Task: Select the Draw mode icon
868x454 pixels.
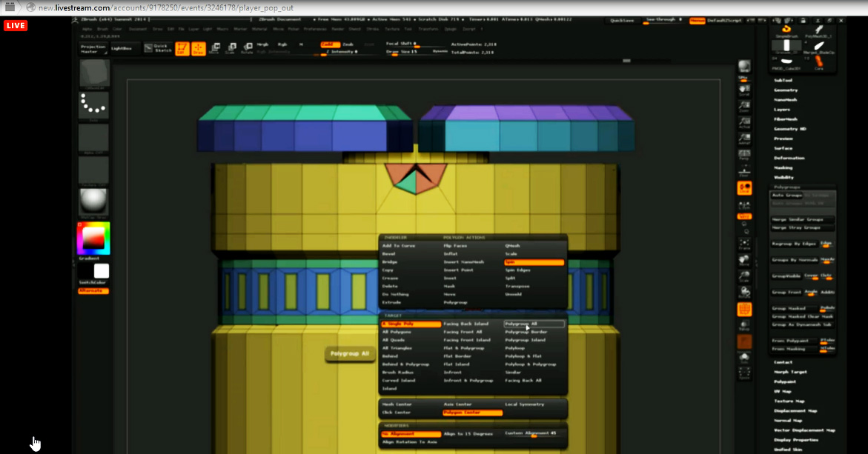Action: [199, 49]
